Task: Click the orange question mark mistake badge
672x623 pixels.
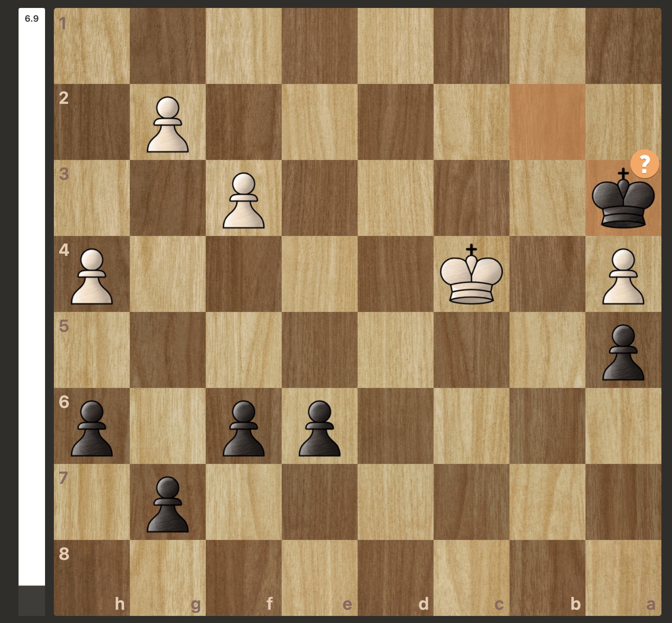Action: point(645,163)
